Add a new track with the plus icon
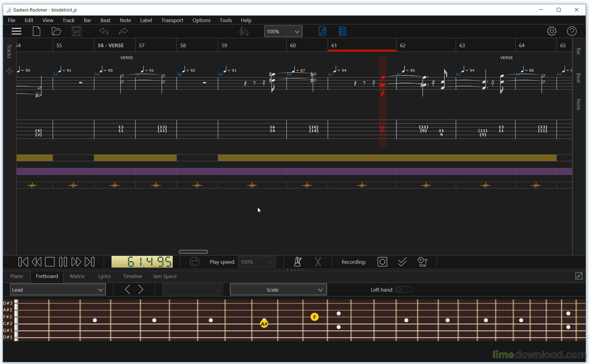 pos(9,71)
